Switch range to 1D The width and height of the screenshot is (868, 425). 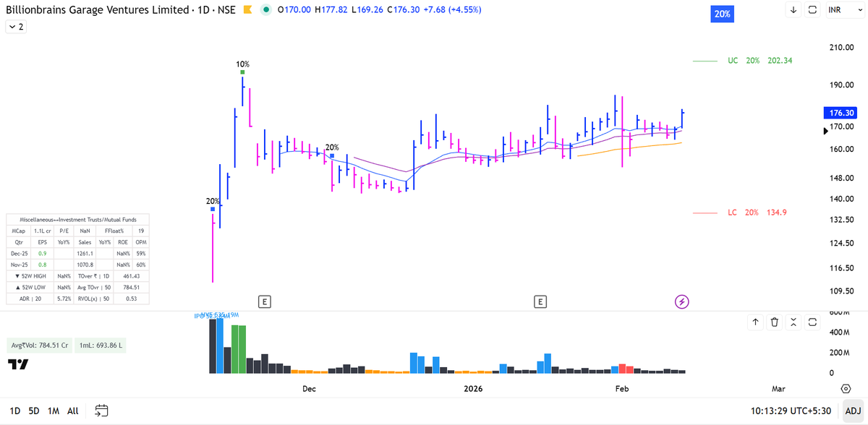pos(14,411)
